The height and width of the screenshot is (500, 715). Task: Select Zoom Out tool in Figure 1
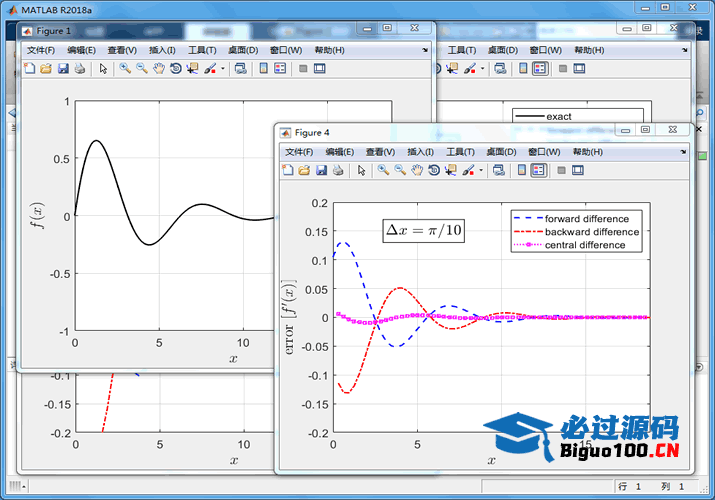141,69
